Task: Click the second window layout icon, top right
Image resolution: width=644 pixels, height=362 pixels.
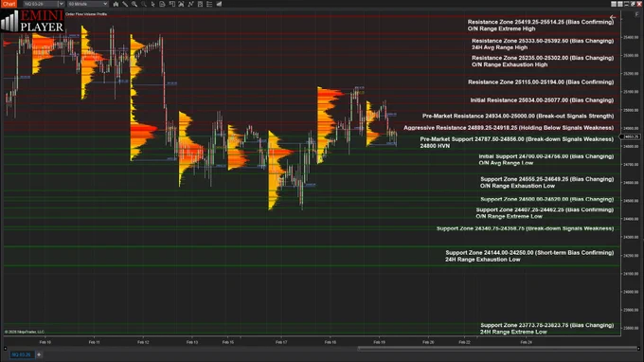Action: tap(619, 4)
